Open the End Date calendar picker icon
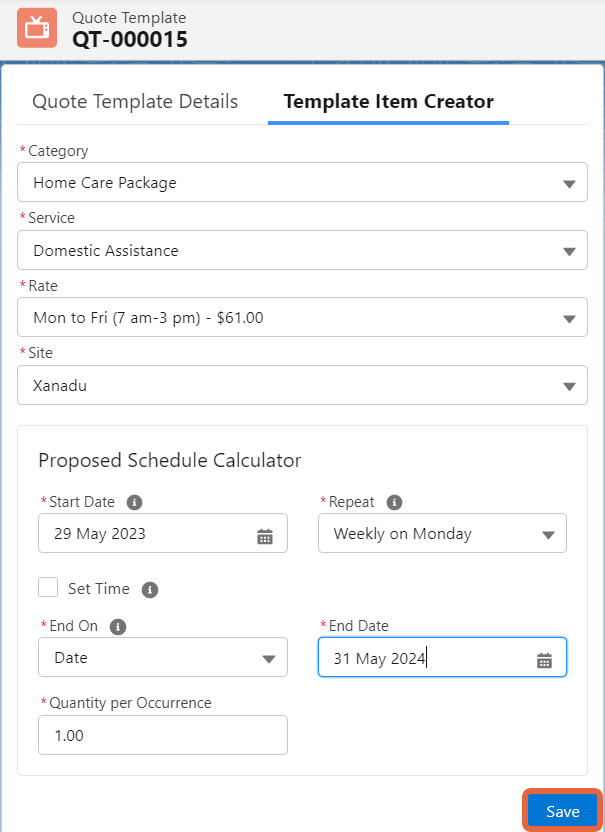 pos(544,659)
